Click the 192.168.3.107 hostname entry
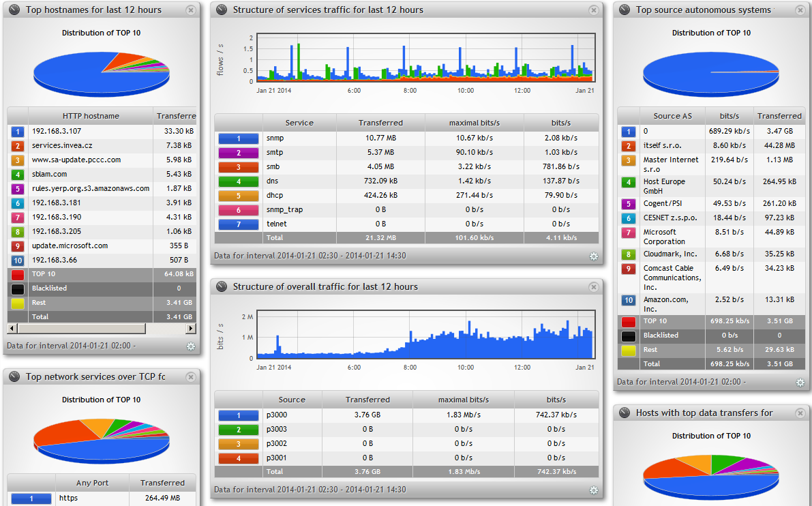 [57, 131]
